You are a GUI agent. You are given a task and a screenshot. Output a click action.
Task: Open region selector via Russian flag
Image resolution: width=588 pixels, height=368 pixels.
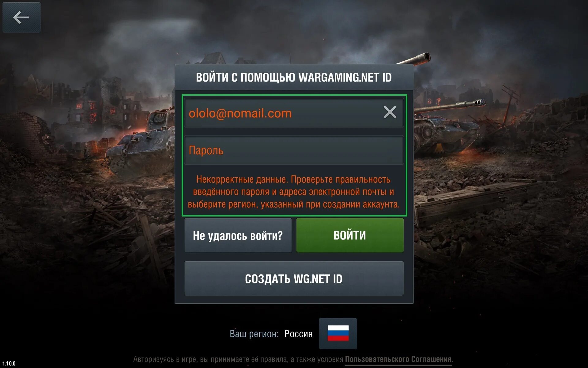(338, 333)
